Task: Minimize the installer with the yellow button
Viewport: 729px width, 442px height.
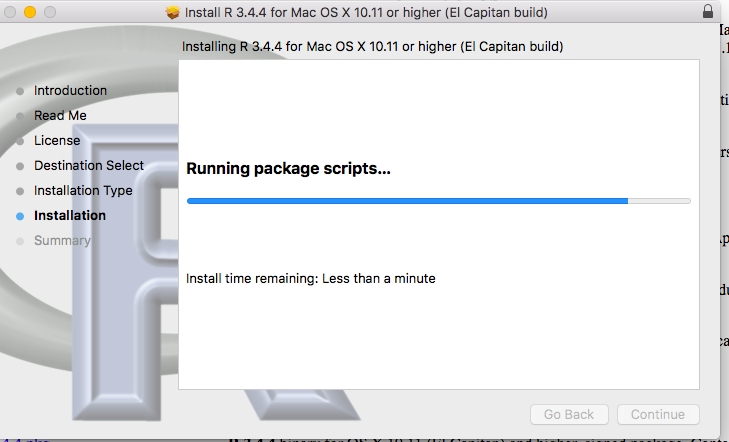Action: pos(29,11)
